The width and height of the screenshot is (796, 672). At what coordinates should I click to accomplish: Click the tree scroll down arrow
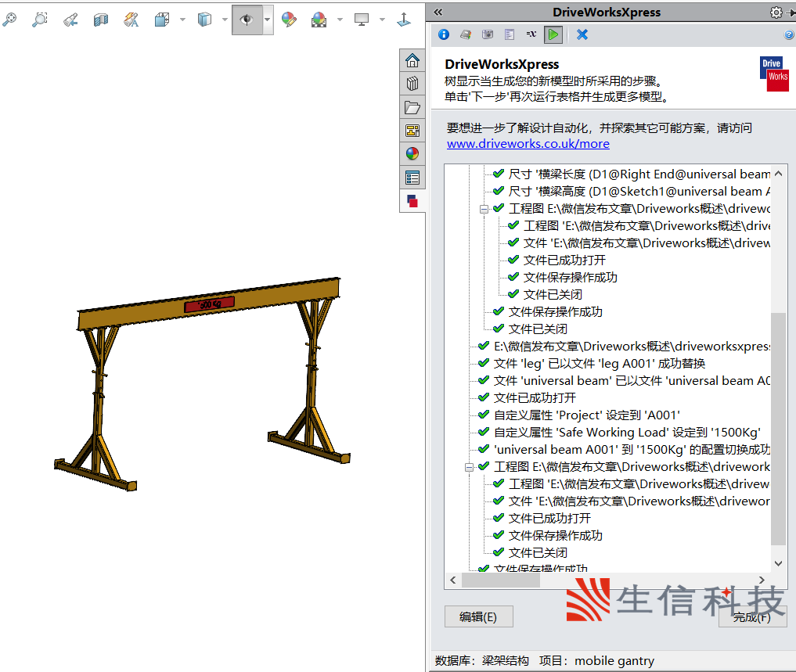(778, 563)
